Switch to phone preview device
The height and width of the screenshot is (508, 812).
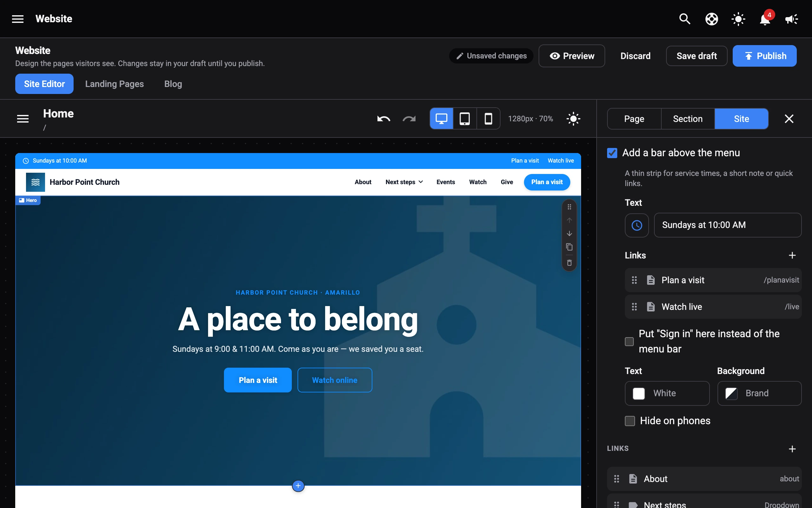click(488, 119)
